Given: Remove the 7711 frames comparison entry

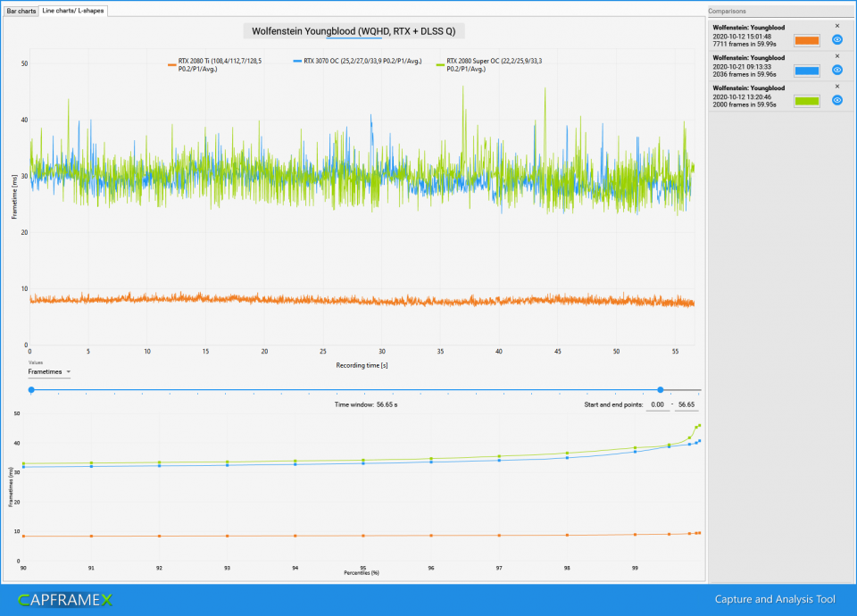Looking at the screenshot, I should point(836,26).
